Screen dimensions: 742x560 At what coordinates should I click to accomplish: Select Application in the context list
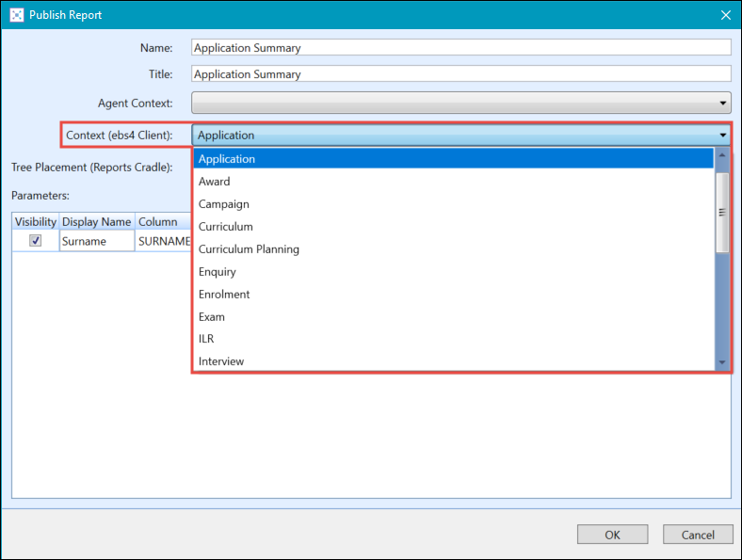point(453,159)
